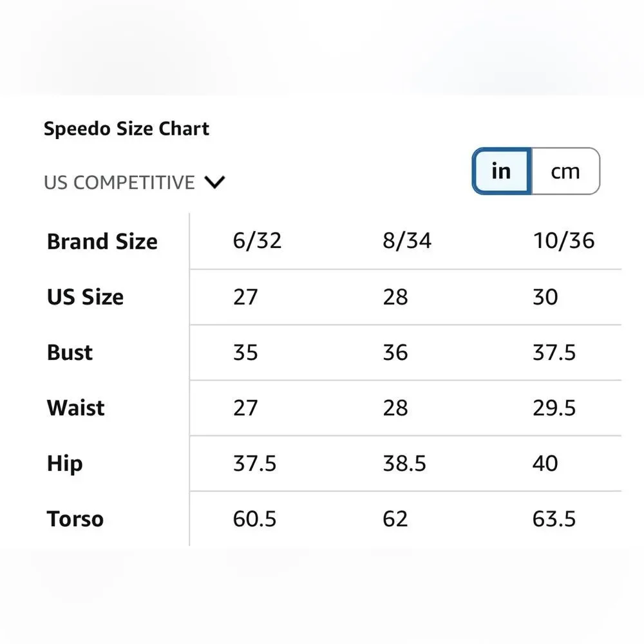Image resolution: width=644 pixels, height=644 pixels.
Task: Click the 29.5 waist value
Action: pyautogui.click(x=554, y=408)
